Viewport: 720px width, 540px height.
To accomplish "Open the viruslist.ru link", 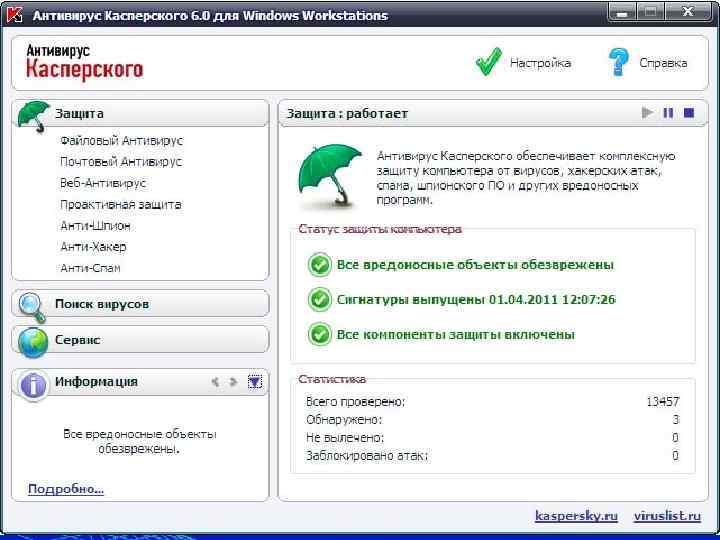I will coord(668,516).
